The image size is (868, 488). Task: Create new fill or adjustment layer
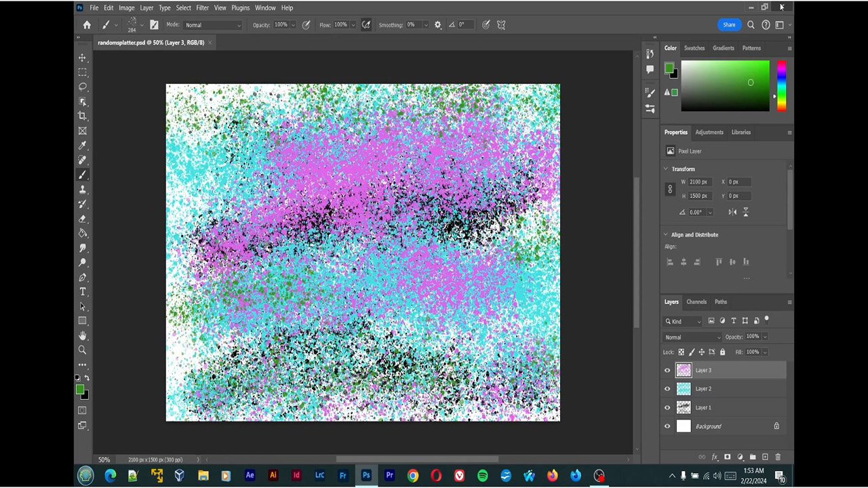(740, 457)
